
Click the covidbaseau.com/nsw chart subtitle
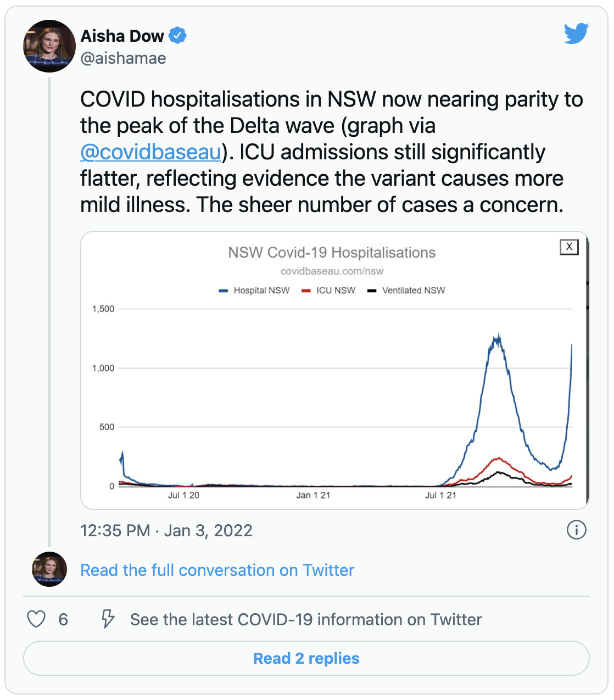[332, 271]
